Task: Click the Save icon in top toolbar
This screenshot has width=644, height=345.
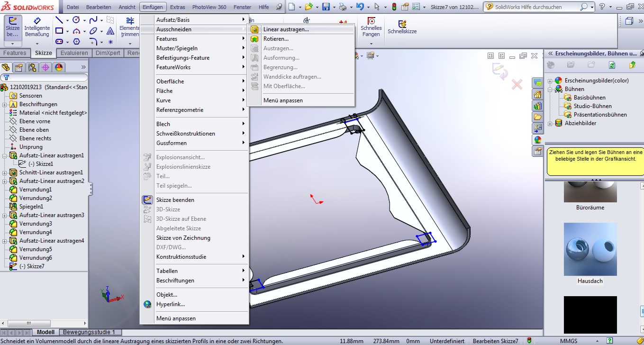Action: pyautogui.click(x=326, y=7)
